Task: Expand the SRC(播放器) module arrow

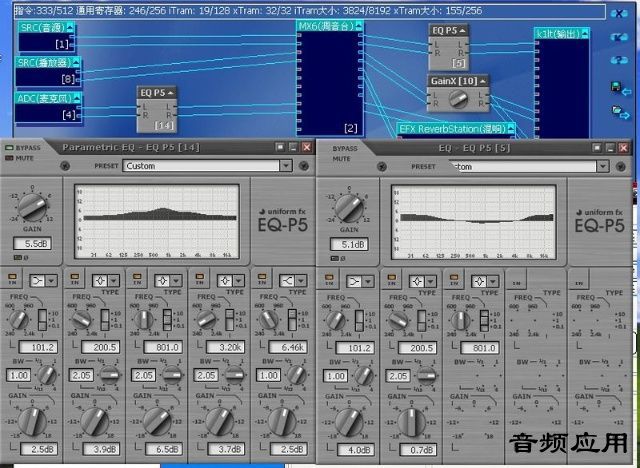Action: coord(76,62)
